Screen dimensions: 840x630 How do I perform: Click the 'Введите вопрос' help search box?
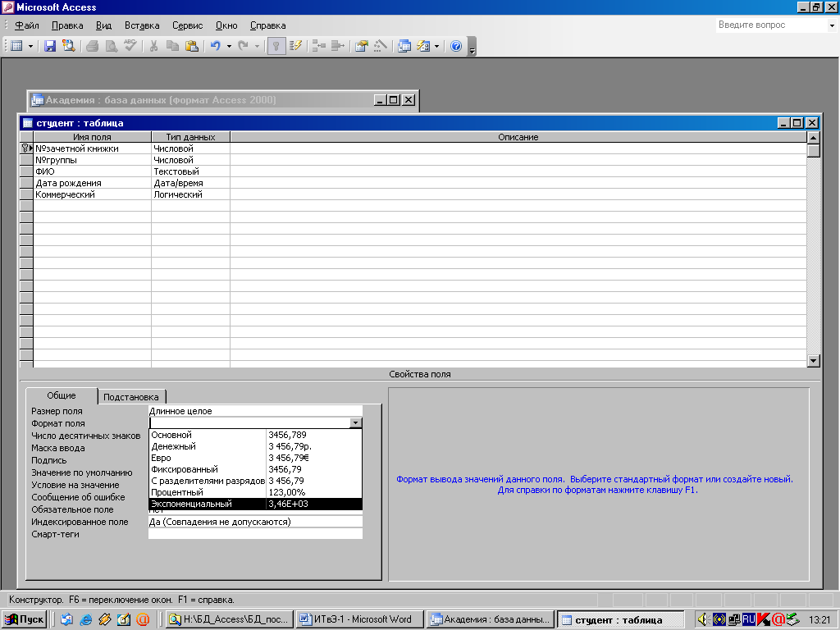pos(771,25)
